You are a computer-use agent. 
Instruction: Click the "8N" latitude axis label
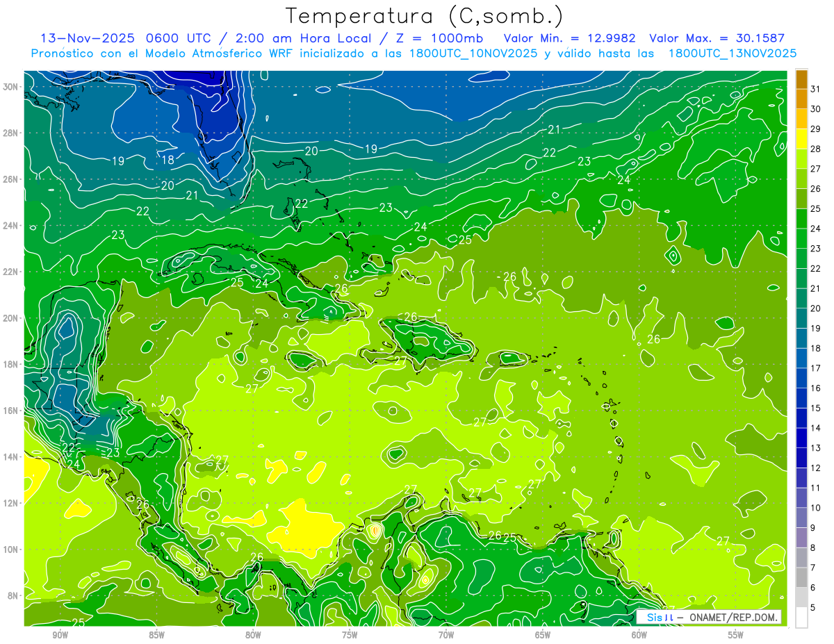(14, 595)
